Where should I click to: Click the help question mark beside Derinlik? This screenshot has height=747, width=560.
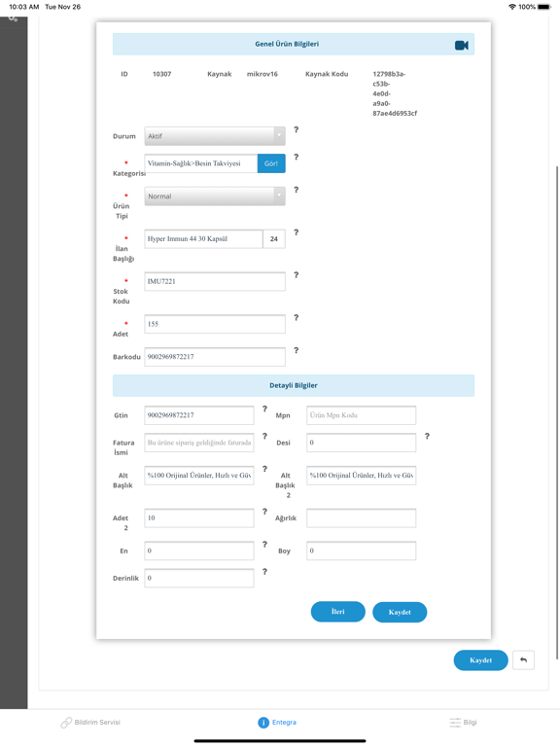tap(264, 571)
